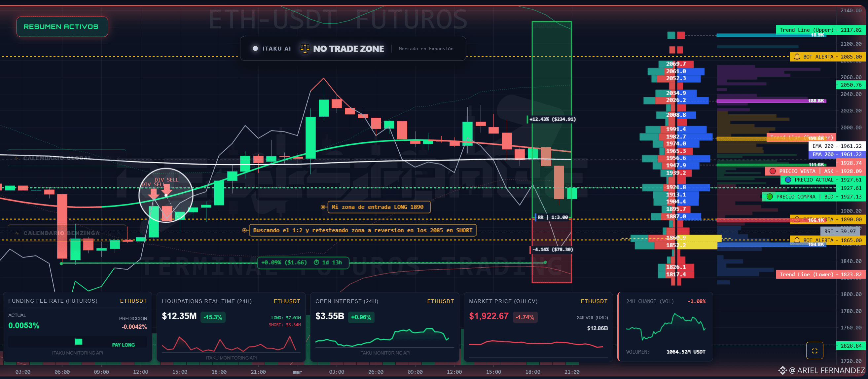The width and height of the screenshot is (868, 379).
Task: Click the green marker on the funding rate bar
Action: 79,342
